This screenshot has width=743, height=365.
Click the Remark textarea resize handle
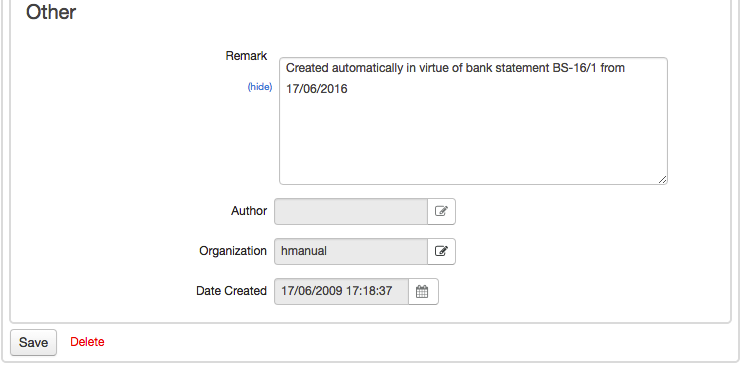(x=662, y=179)
